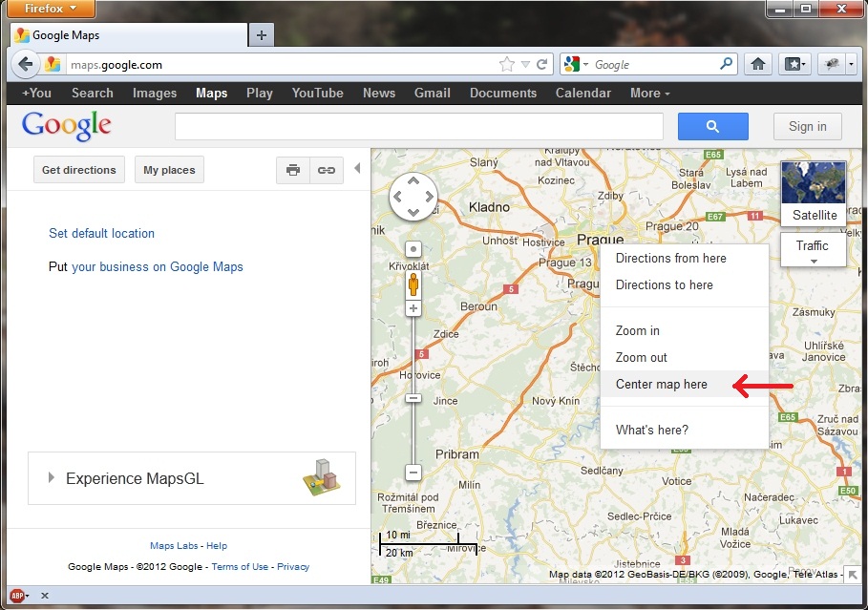Click the Set default location link

(101, 233)
